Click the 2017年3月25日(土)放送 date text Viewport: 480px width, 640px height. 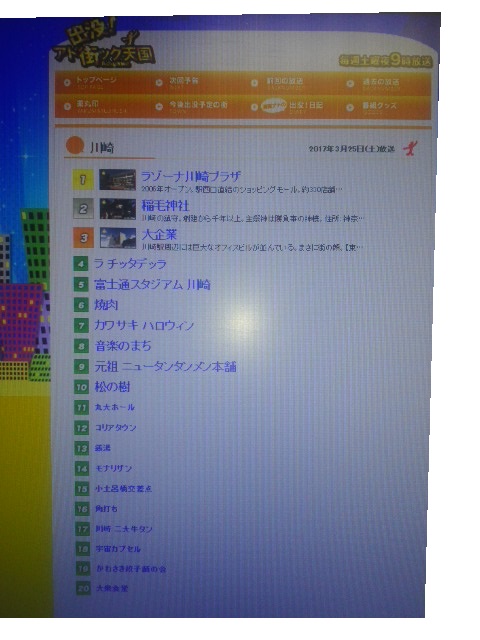coord(351,149)
